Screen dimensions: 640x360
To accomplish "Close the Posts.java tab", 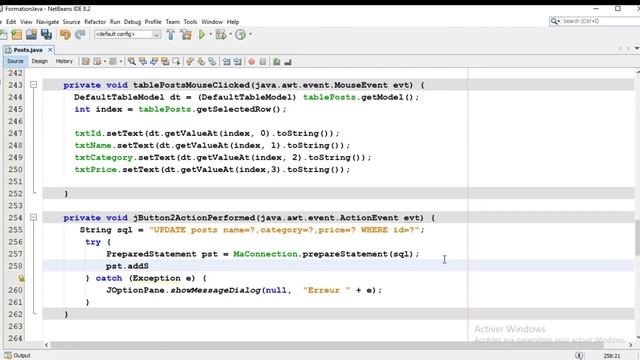I will [50, 50].
